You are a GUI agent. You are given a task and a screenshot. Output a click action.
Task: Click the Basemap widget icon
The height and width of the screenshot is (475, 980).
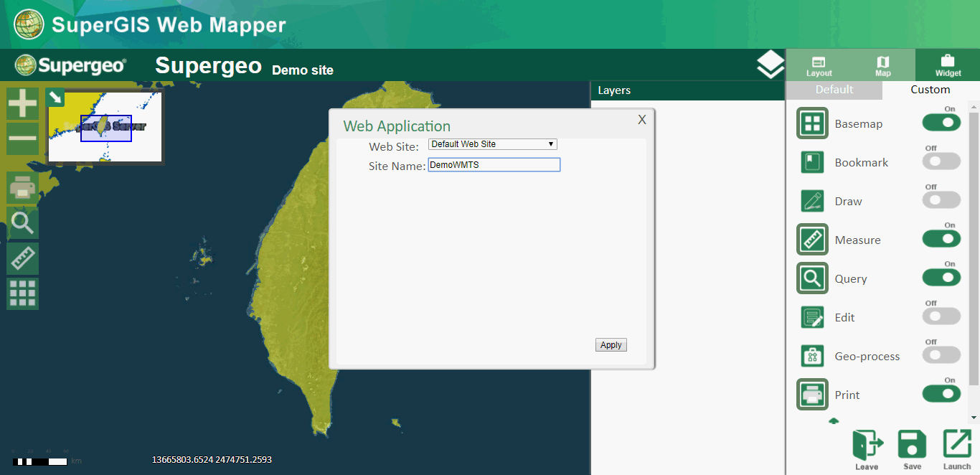coord(812,123)
